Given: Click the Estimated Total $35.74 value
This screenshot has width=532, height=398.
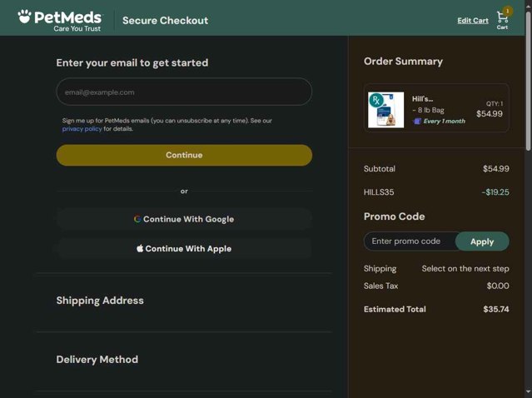Looking at the screenshot, I should coord(496,309).
